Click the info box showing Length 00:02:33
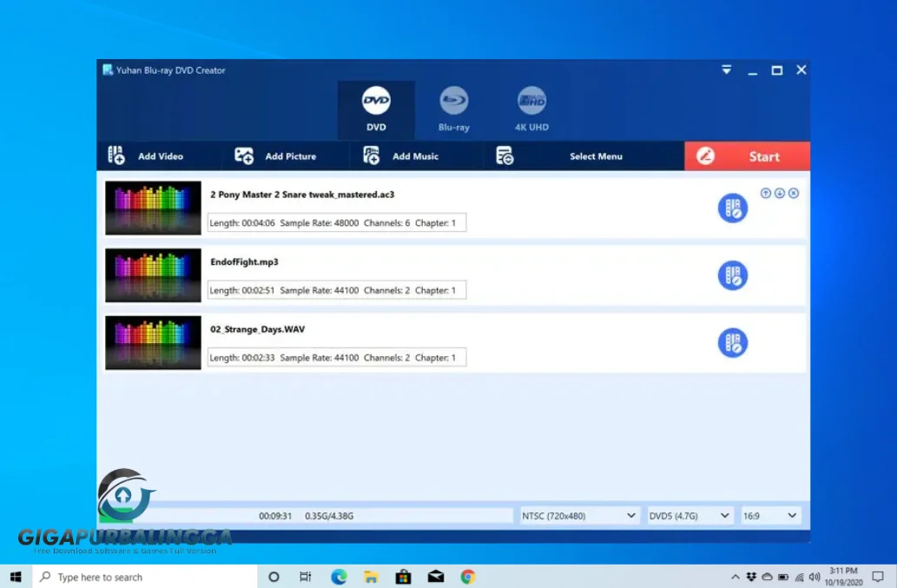 336,358
